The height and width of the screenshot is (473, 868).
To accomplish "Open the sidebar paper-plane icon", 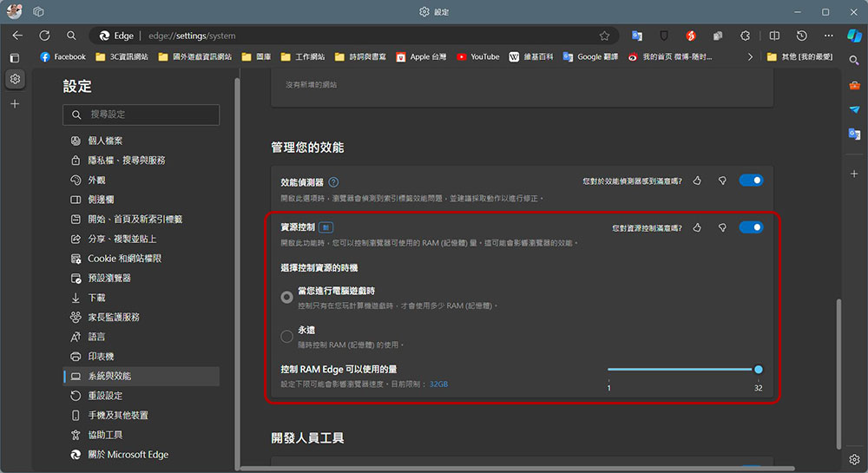I will [854, 109].
